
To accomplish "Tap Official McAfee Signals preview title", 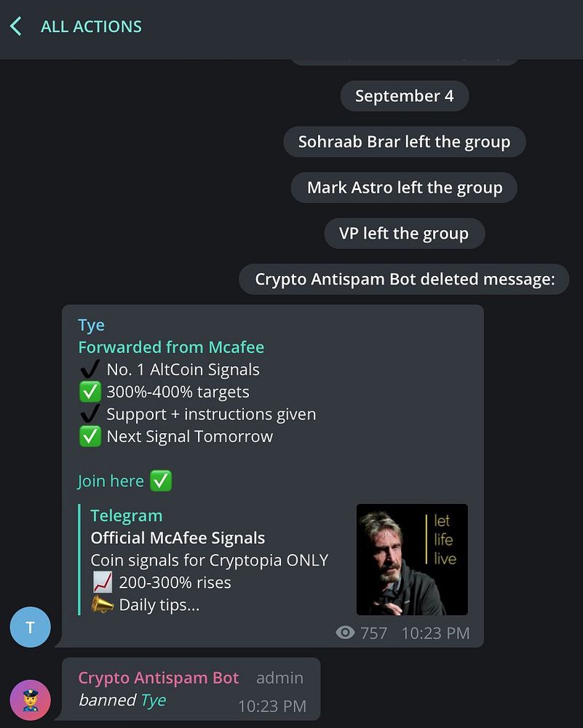I will point(178,538).
